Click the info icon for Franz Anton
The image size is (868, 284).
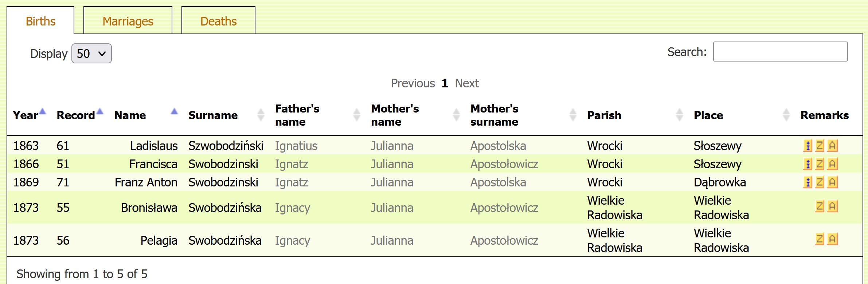[808, 182]
